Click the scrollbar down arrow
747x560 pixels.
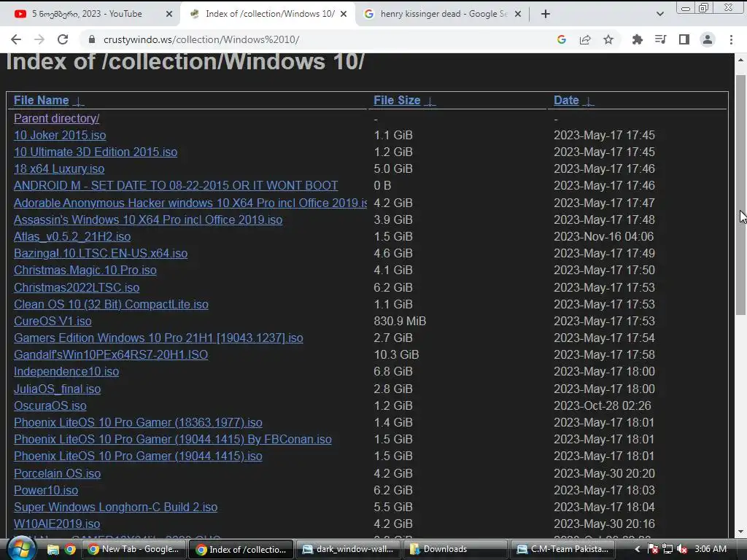(x=740, y=532)
